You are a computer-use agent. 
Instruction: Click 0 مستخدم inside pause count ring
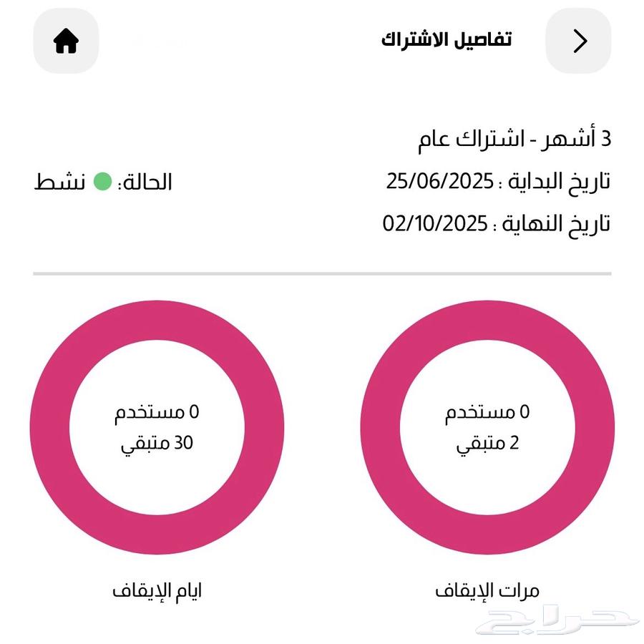point(487,412)
